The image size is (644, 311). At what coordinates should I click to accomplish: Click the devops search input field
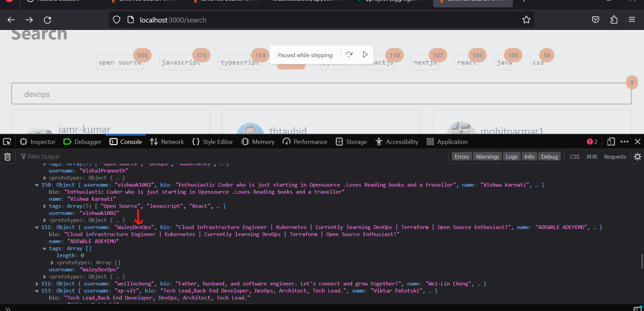coord(321,94)
